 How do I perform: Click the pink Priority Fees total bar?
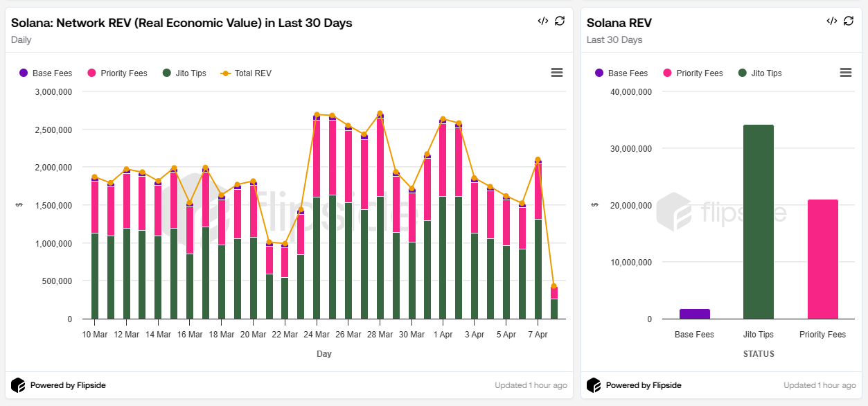click(822, 259)
